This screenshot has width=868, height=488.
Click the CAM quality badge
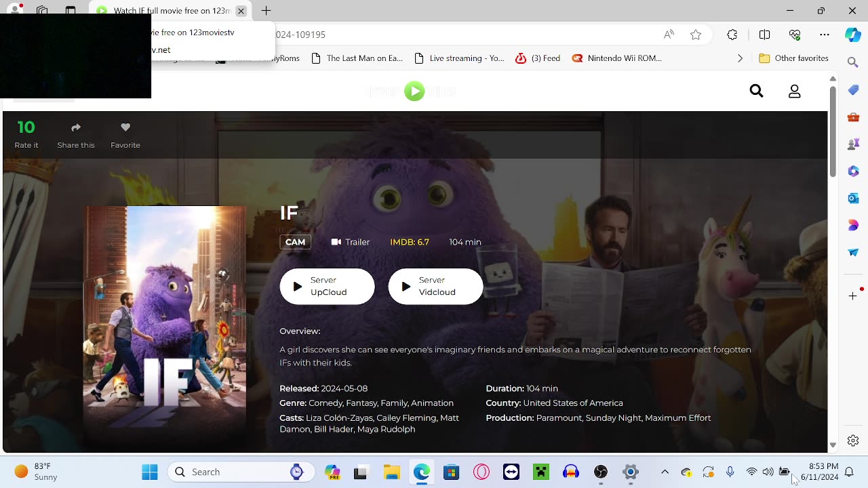coord(295,242)
